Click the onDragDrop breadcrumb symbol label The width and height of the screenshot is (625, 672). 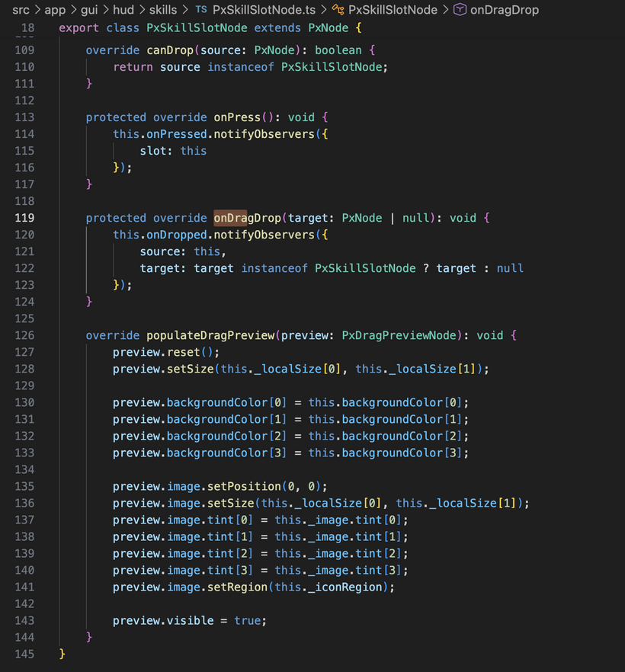[505, 10]
